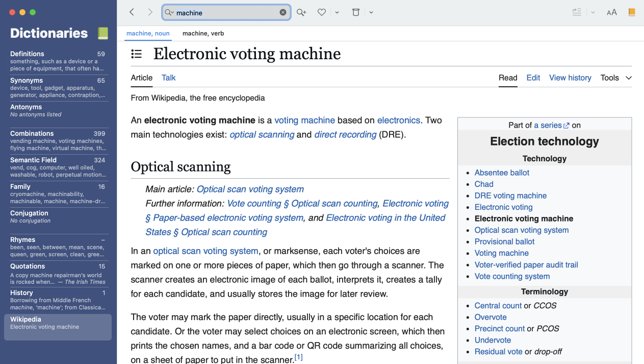Open the Talk tab of the article
The width and height of the screenshot is (644, 364).
pyautogui.click(x=168, y=78)
